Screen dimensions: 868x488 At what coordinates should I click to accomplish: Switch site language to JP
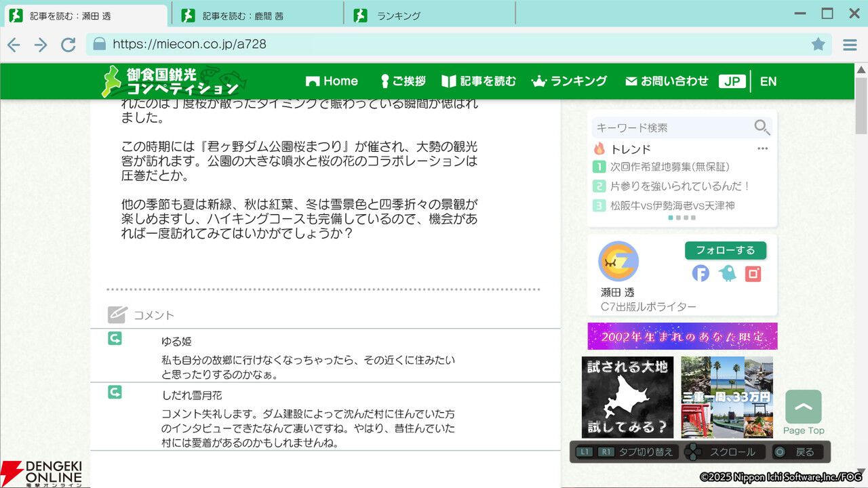732,81
